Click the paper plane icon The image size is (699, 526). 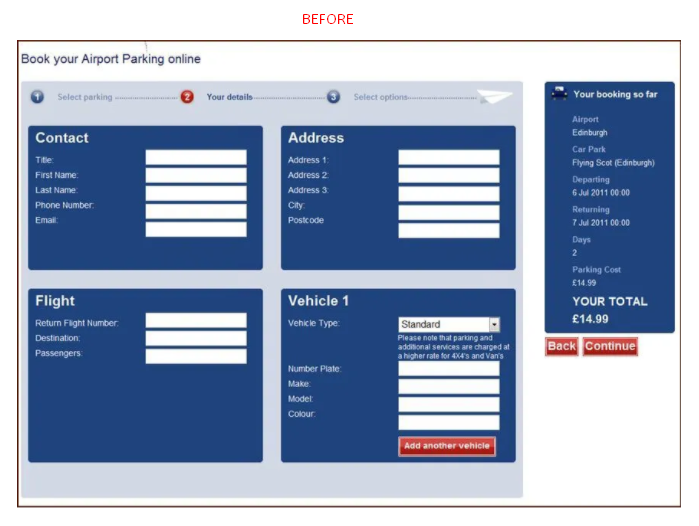coord(494,96)
